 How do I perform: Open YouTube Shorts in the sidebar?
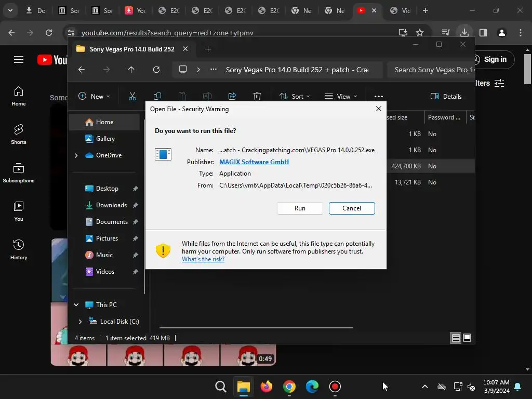click(19, 135)
